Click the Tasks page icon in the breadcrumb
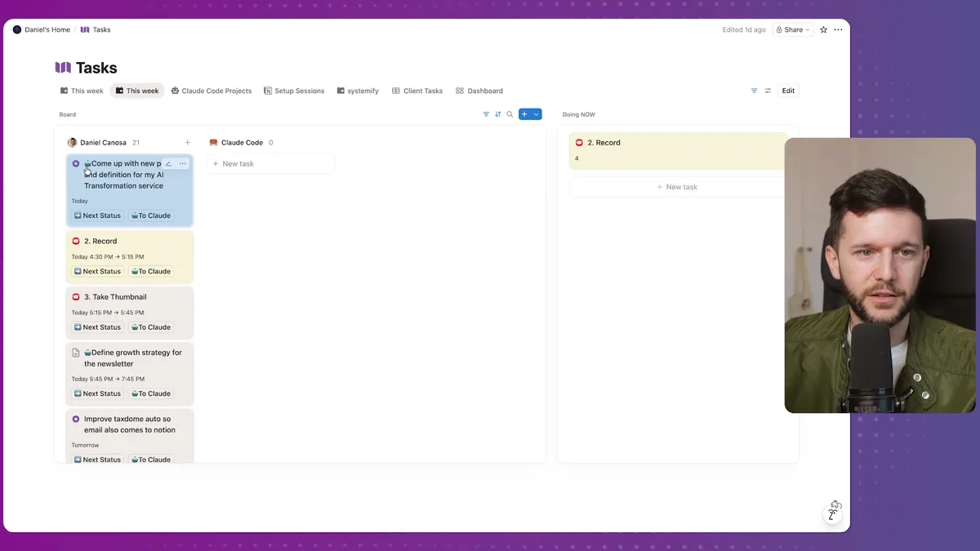980x551 pixels. [85, 29]
